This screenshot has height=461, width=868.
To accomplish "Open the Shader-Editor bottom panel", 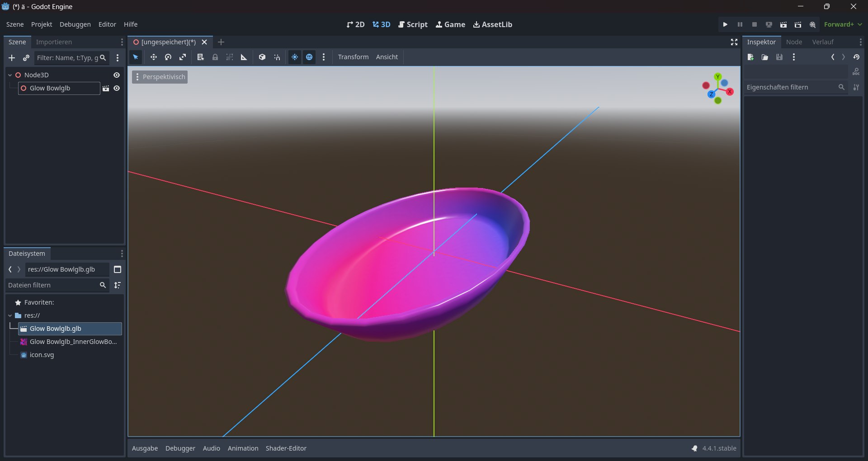I will [286, 448].
